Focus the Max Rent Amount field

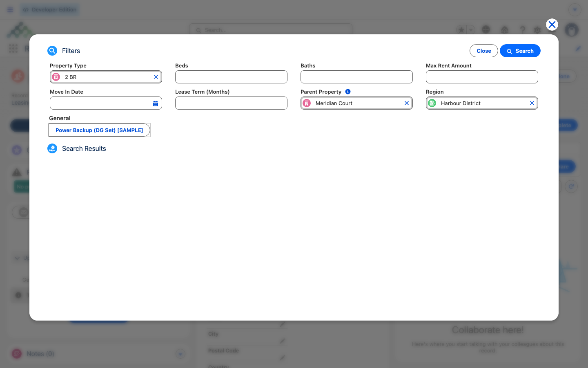(482, 77)
